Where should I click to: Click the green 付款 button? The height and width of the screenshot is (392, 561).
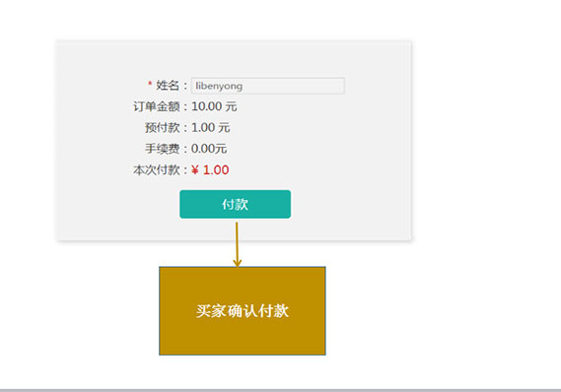pos(235,204)
